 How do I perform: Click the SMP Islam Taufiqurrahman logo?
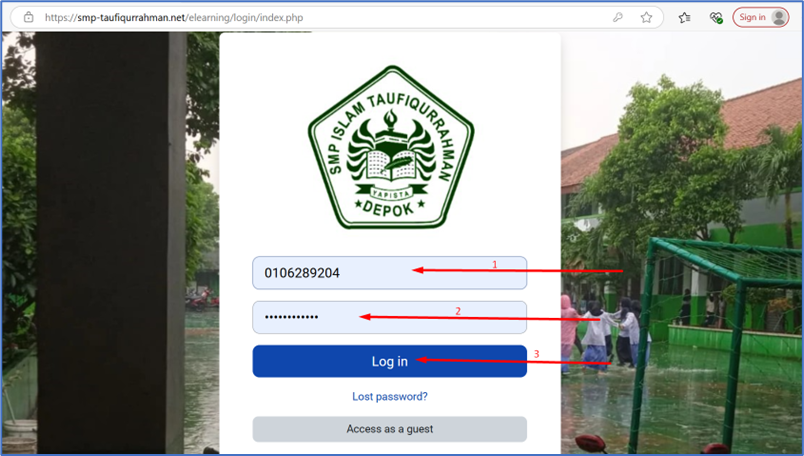[390, 146]
